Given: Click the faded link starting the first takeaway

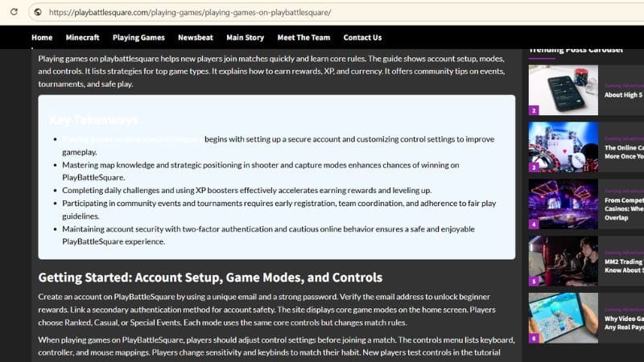Looking at the screenshot, I should click(132, 139).
